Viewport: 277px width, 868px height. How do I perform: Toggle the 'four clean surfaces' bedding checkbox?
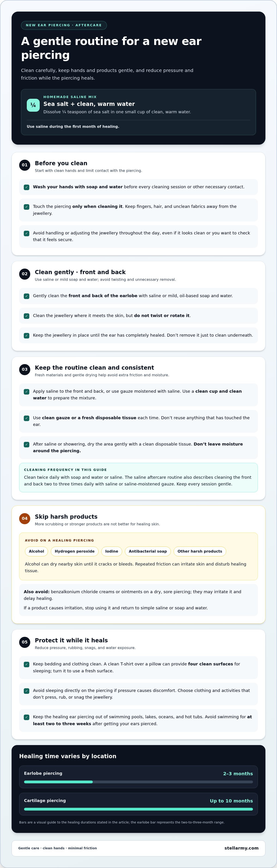click(x=27, y=664)
